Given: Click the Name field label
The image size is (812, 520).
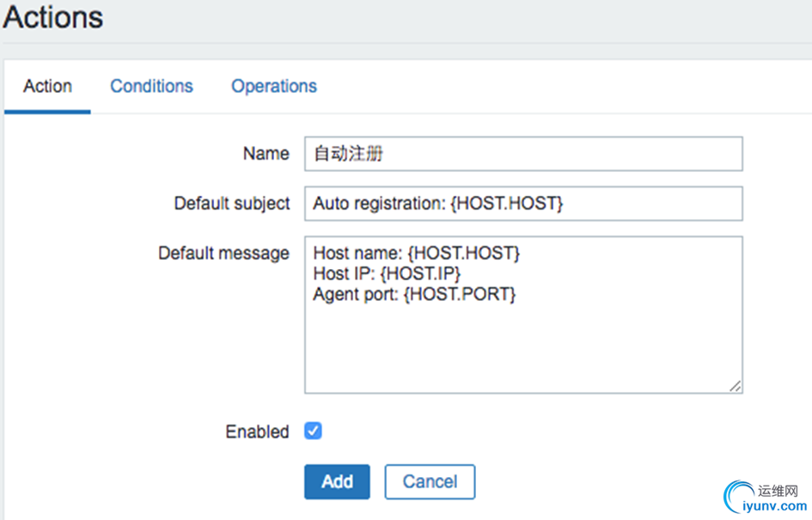Looking at the screenshot, I should tap(266, 154).
